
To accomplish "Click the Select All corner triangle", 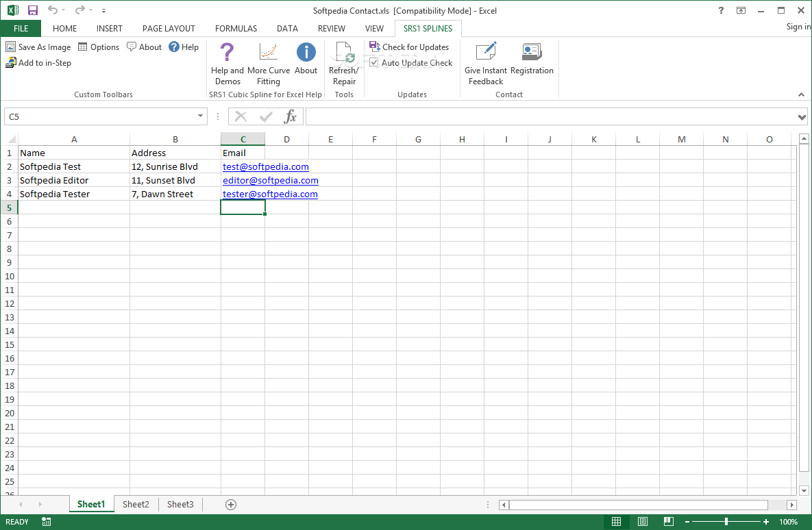I will tap(11, 139).
